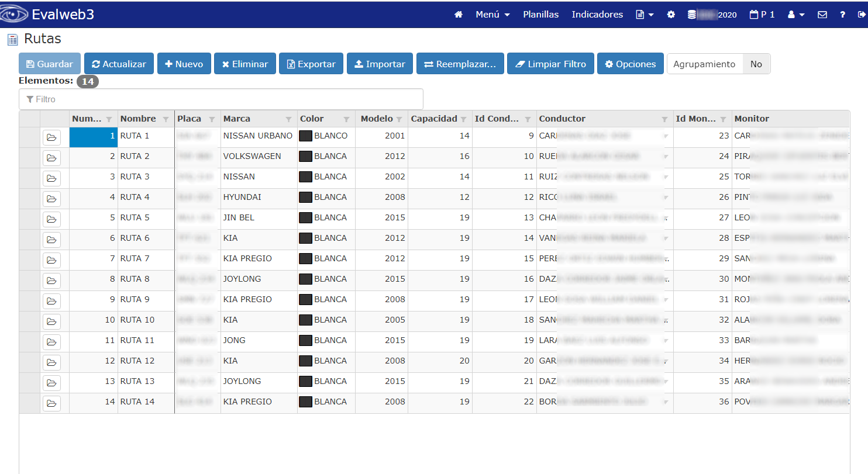Open the mail envelope icon
The image size is (868, 474).
(x=822, y=15)
